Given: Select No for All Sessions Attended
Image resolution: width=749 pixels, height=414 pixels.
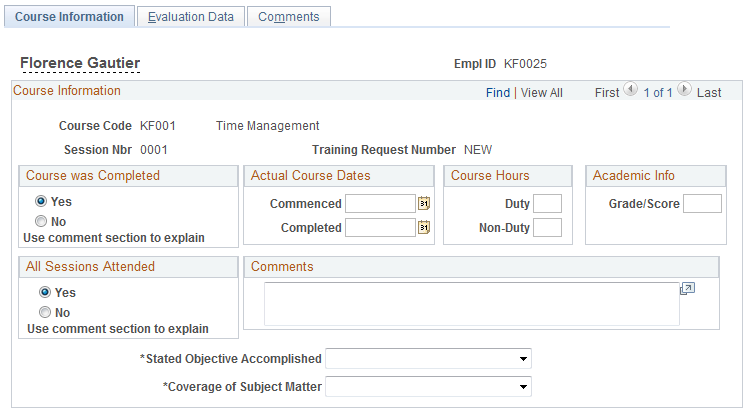Looking at the screenshot, I should click(45, 312).
